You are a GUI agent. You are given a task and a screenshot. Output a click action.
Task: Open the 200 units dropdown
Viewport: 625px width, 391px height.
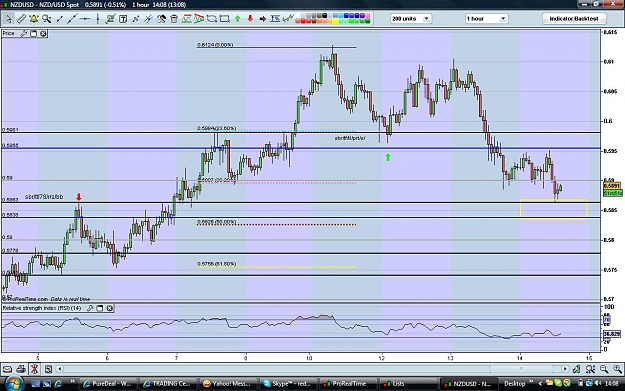coord(411,19)
